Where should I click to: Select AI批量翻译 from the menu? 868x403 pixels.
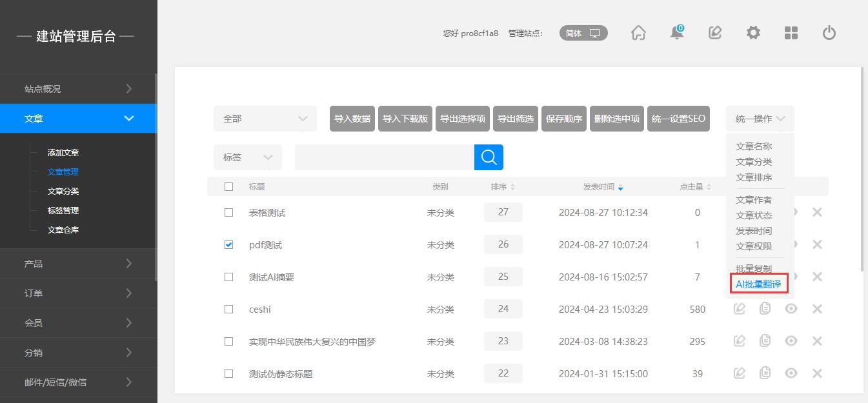[758, 284]
